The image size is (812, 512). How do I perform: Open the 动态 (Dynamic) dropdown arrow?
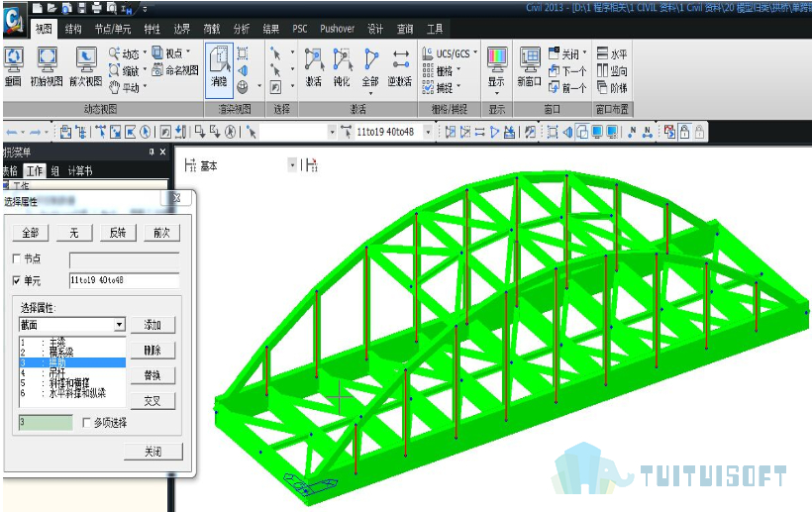click(x=145, y=52)
